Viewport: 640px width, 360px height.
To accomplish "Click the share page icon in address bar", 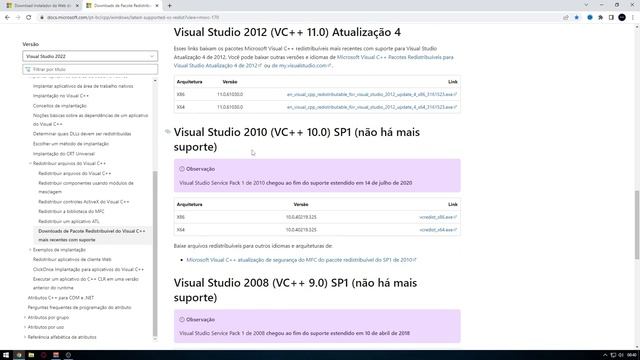I will tap(566, 18).
